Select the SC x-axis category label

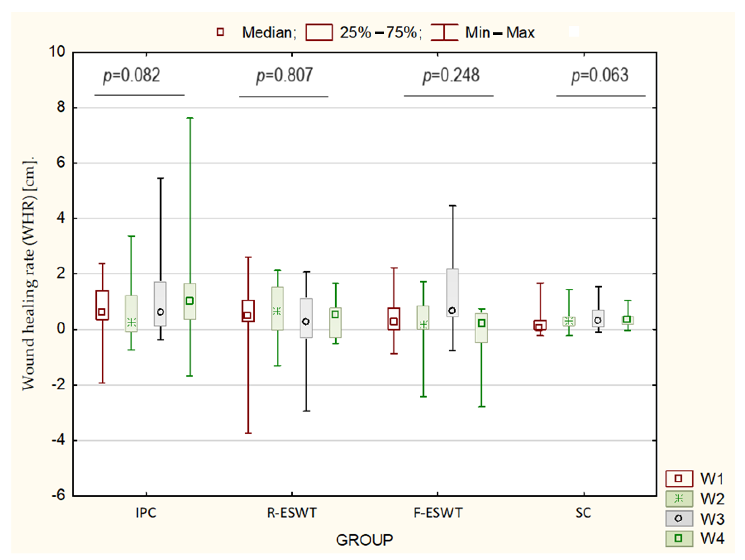coord(583,513)
